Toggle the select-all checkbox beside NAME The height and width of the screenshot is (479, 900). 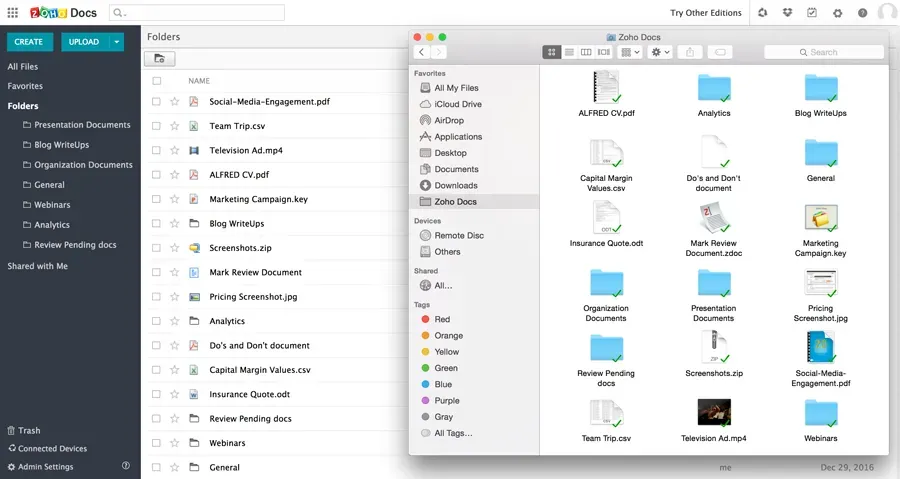tap(156, 81)
